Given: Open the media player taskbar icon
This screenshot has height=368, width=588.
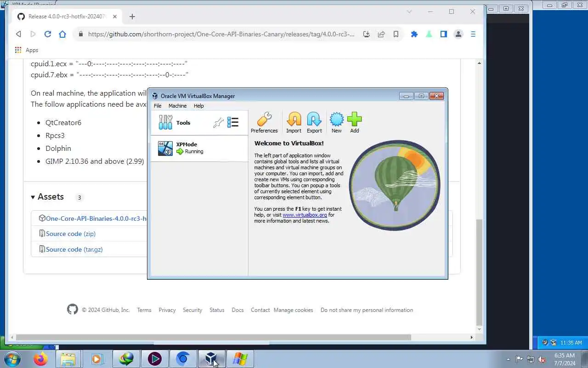Looking at the screenshot, I should pyautogui.click(x=97, y=359).
